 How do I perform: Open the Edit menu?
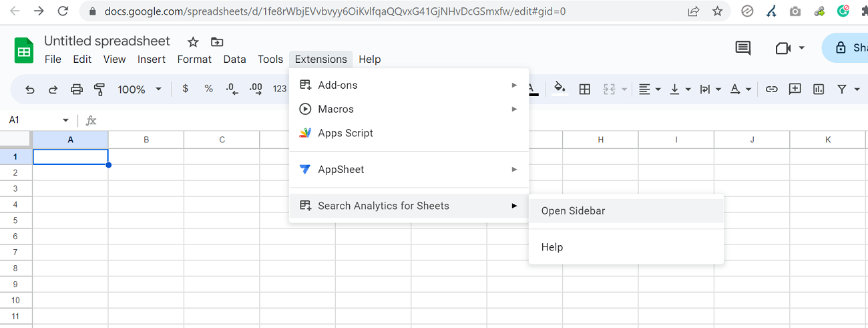[82, 59]
